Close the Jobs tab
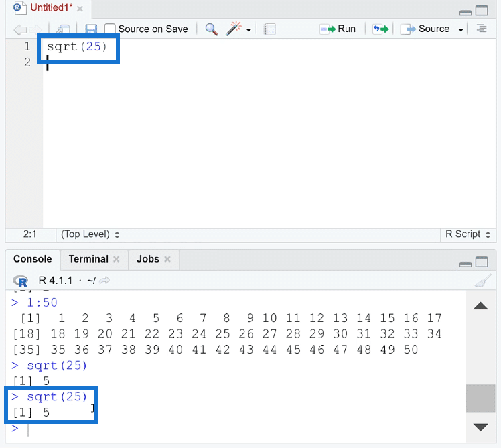 pos(167,259)
